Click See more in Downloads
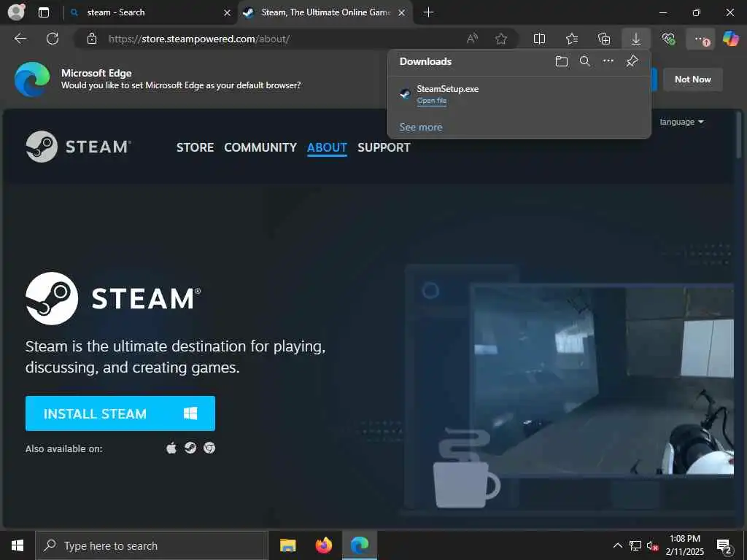The height and width of the screenshot is (560, 747). tap(421, 127)
